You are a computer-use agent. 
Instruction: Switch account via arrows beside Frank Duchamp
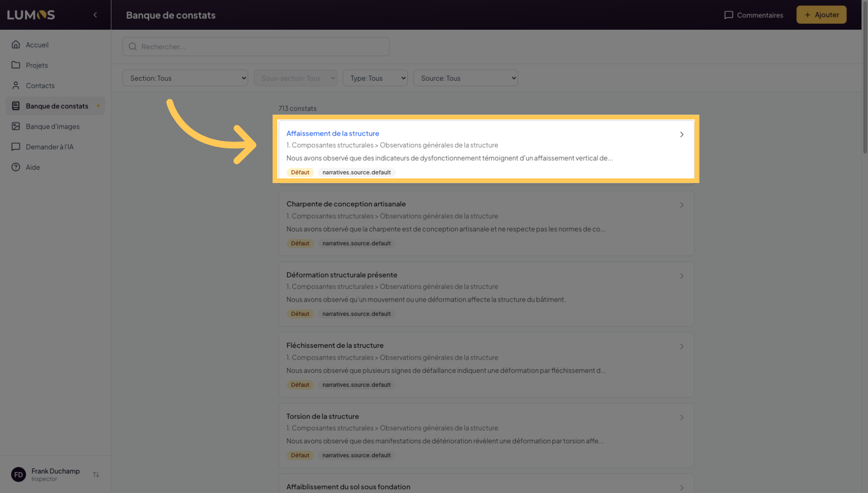click(x=96, y=475)
